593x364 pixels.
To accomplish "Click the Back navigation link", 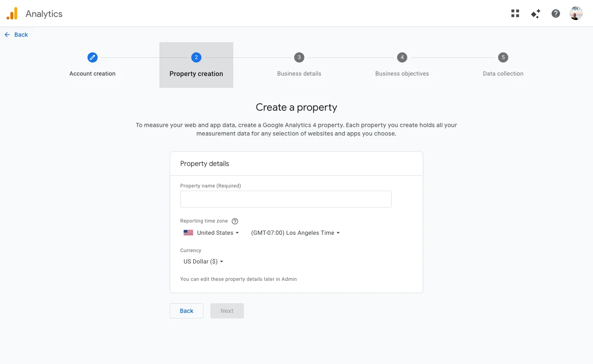I will [21, 34].
